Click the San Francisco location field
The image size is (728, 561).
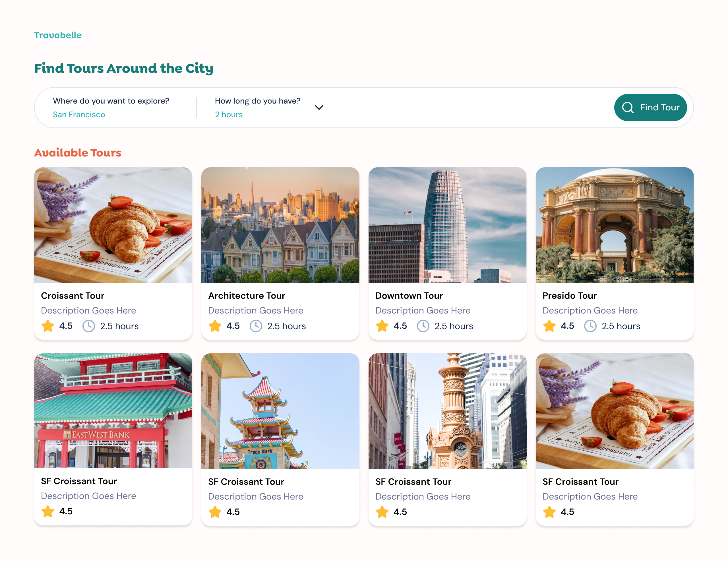point(79,114)
